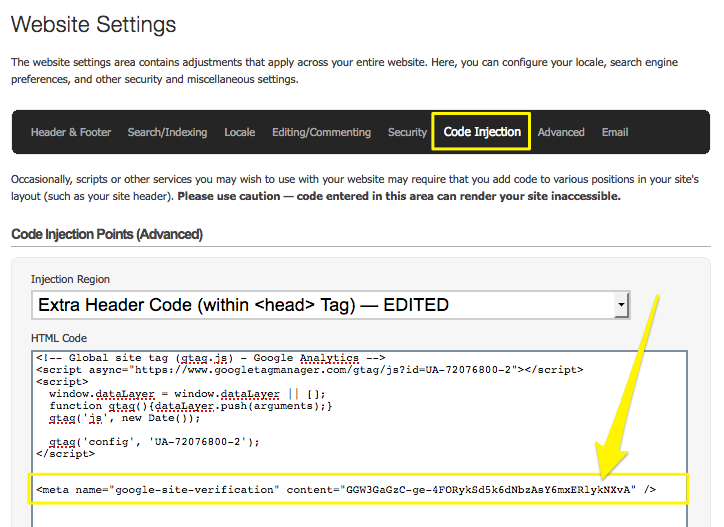The height and width of the screenshot is (527, 724).
Task: Click the Code Injection Points (Advanced) heading
Action: coord(107,234)
